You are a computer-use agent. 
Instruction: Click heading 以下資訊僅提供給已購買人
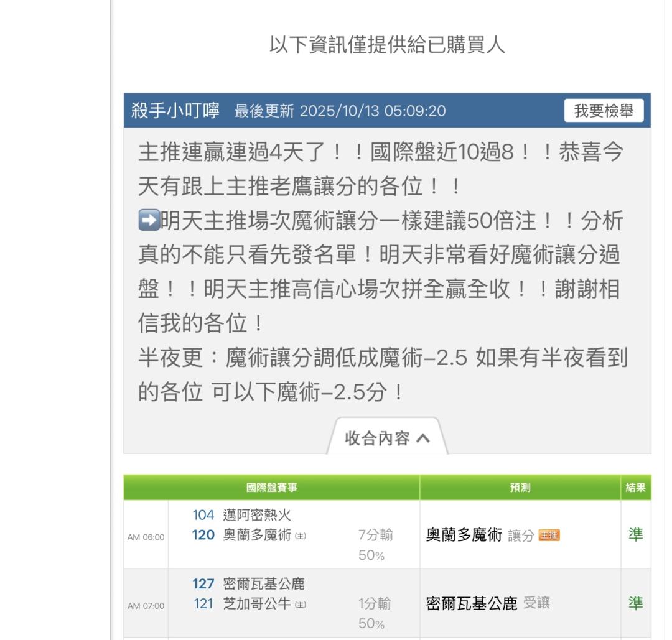point(387,45)
